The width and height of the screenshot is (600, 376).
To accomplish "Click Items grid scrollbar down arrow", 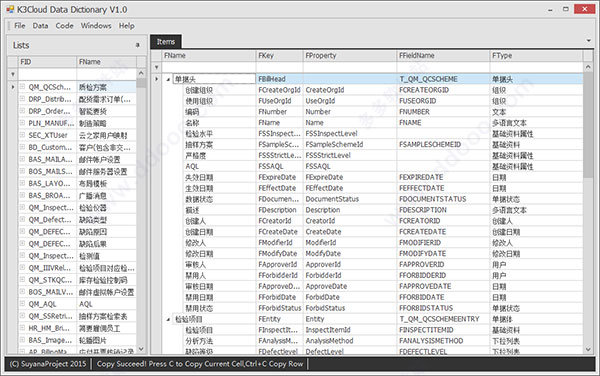I will pos(588,349).
